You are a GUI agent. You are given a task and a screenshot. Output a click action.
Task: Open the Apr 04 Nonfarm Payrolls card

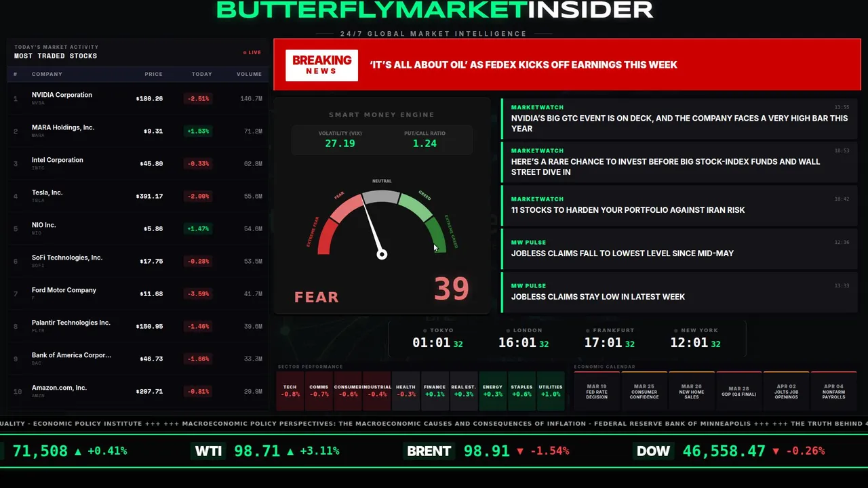click(x=834, y=391)
